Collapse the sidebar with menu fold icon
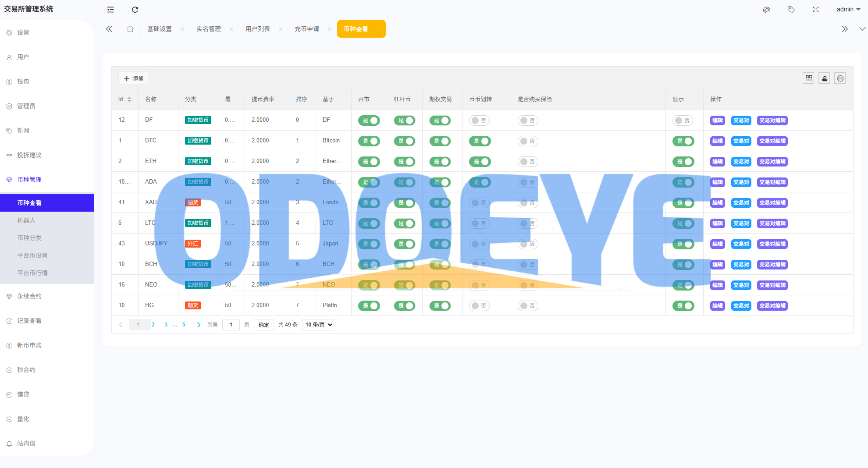This screenshot has width=868, height=468. coord(110,10)
